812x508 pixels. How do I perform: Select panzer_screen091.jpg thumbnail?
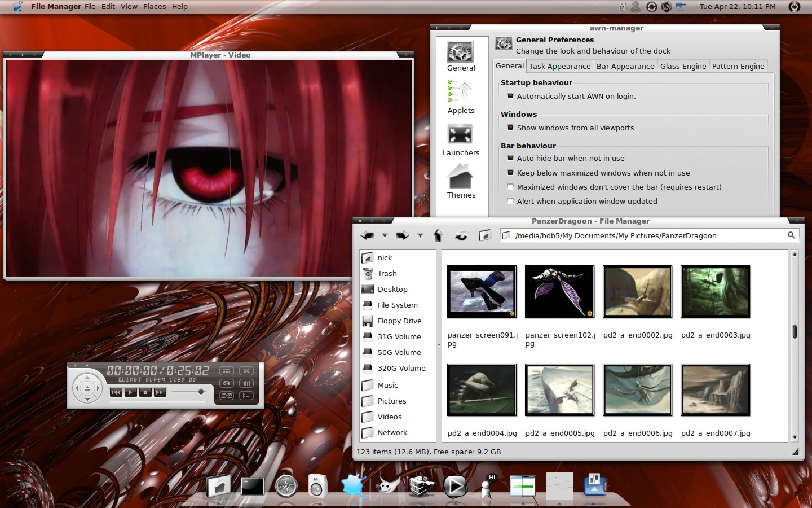482,292
